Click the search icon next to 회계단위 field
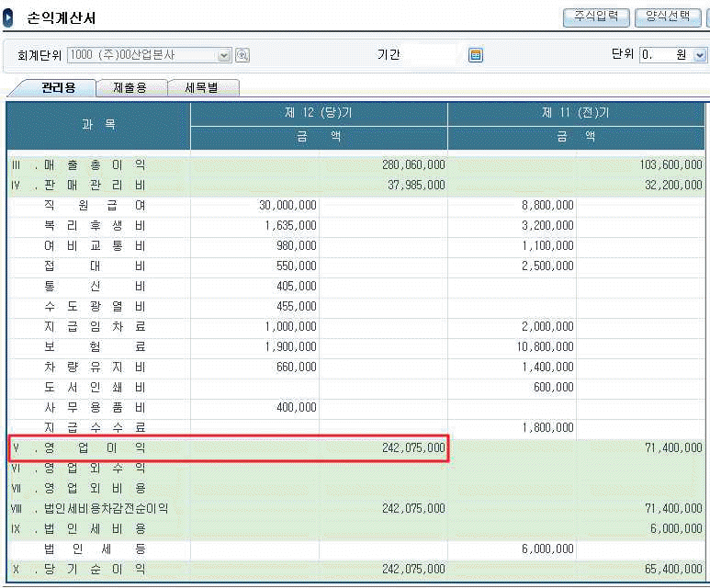The width and height of the screenshot is (710, 588). click(x=242, y=55)
